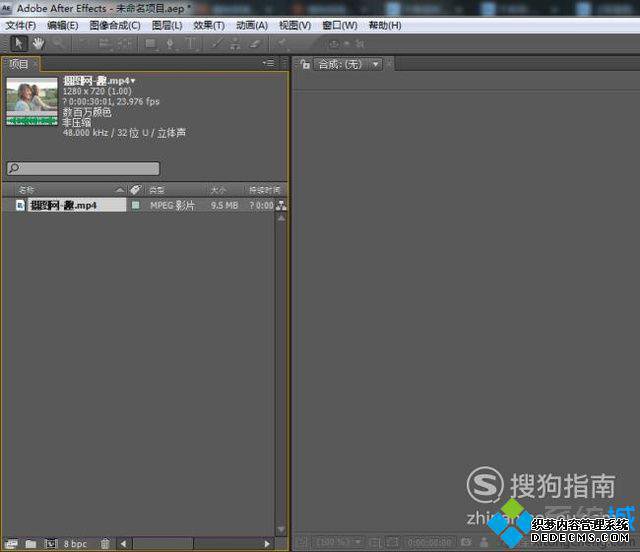640x552 pixels.
Task: Open the magnification ratio dropdown in viewer
Action: click(x=340, y=542)
